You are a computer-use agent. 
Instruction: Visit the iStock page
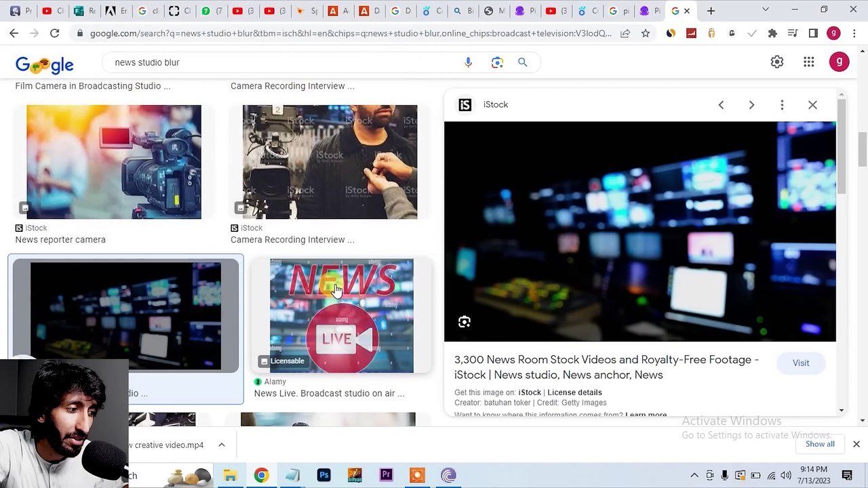pos(801,363)
